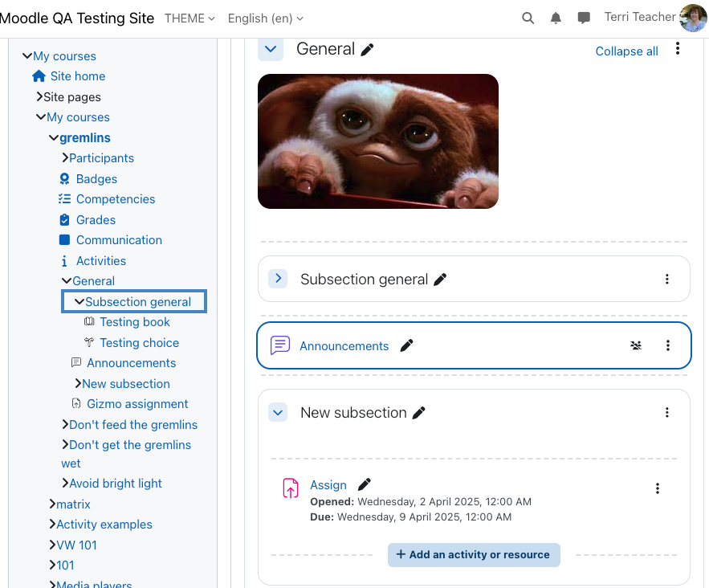Open Testing choice in navigation tree
This screenshot has width=709, height=588.
139,343
